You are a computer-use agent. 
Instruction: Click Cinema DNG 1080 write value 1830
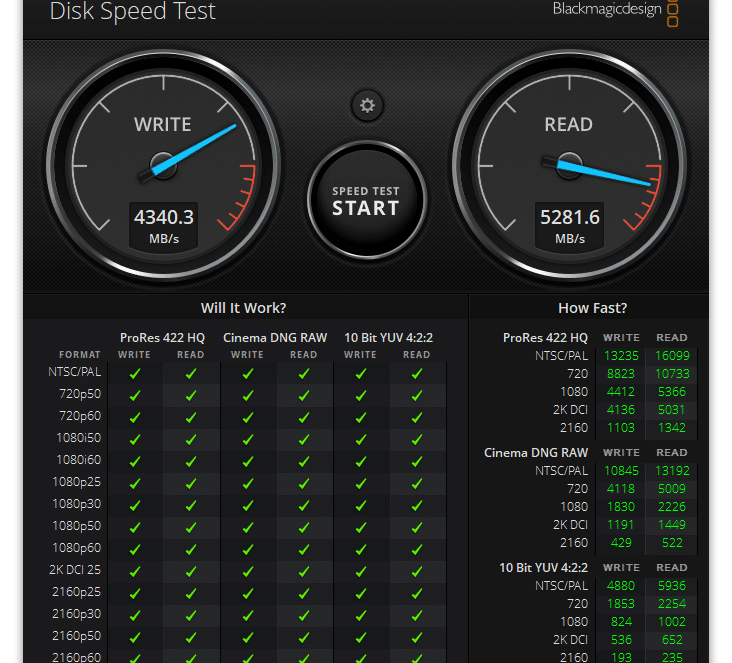tap(621, 507)
